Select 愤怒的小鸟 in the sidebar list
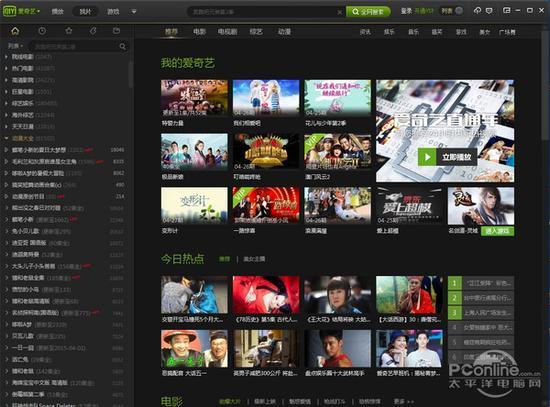 pos(26,289)
